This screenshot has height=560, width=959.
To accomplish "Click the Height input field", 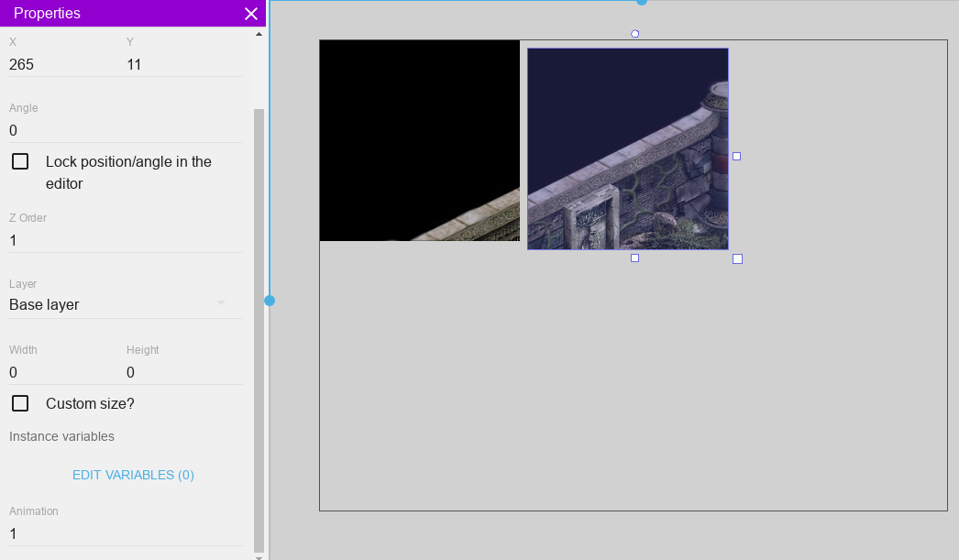I will pyautogui.click(x=183, y=373).
